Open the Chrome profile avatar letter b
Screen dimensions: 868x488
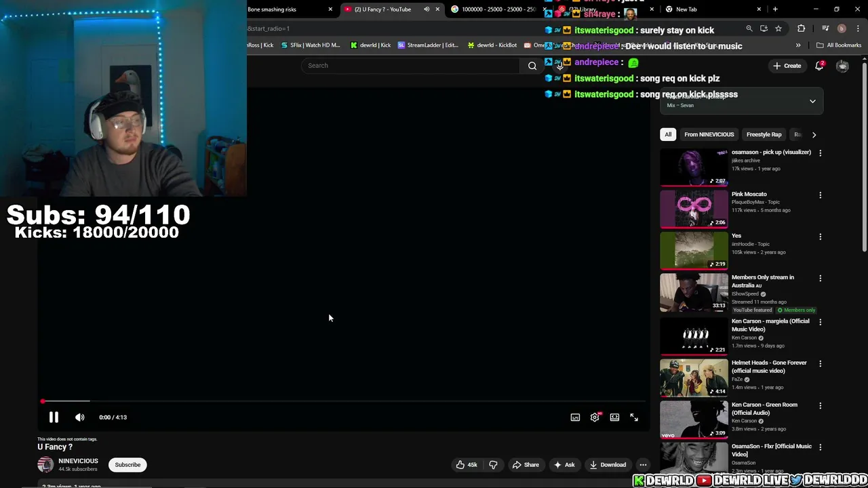pyautogui.click(x=842, y=28)
